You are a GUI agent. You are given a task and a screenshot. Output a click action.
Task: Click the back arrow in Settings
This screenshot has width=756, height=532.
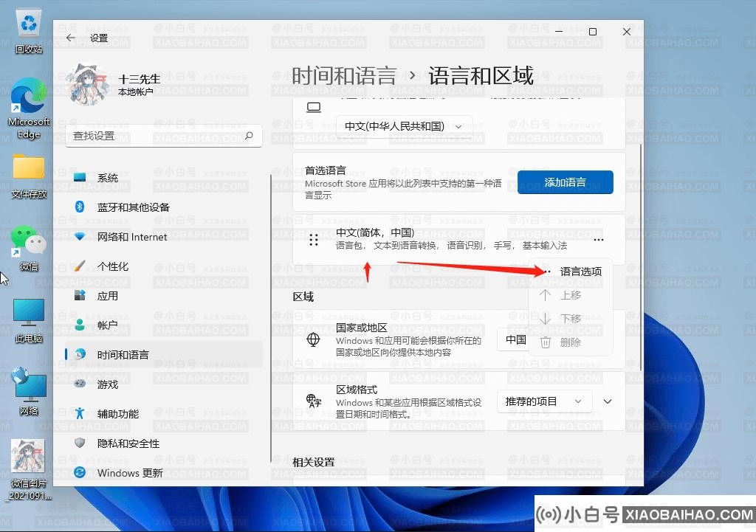[x=71, y=38]
